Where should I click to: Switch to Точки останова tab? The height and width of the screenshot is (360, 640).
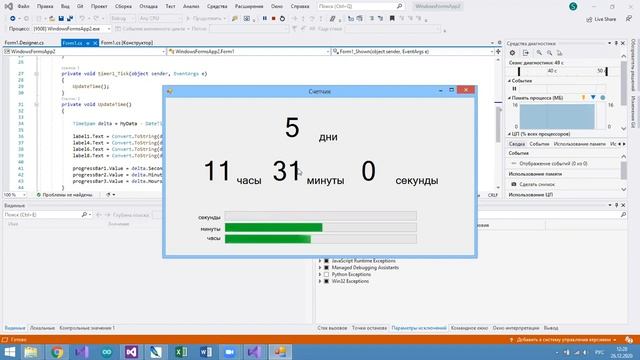click(369, 328)
